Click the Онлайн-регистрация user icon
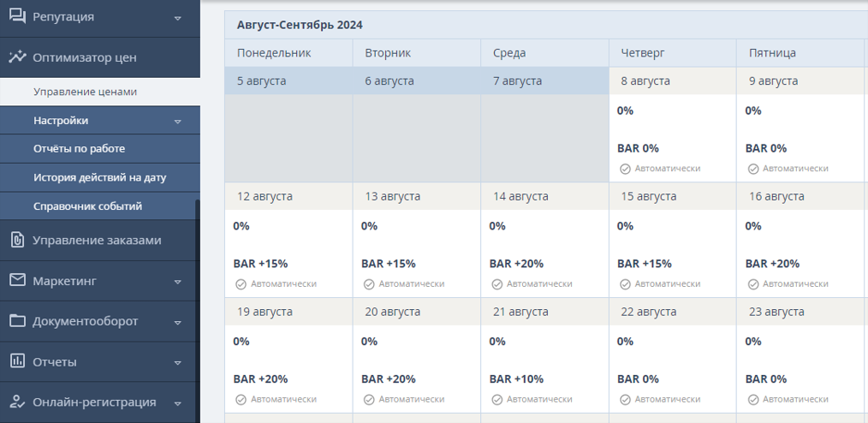Image resolution: width=868 pixels, height=423 pixels. click(18, 402)
